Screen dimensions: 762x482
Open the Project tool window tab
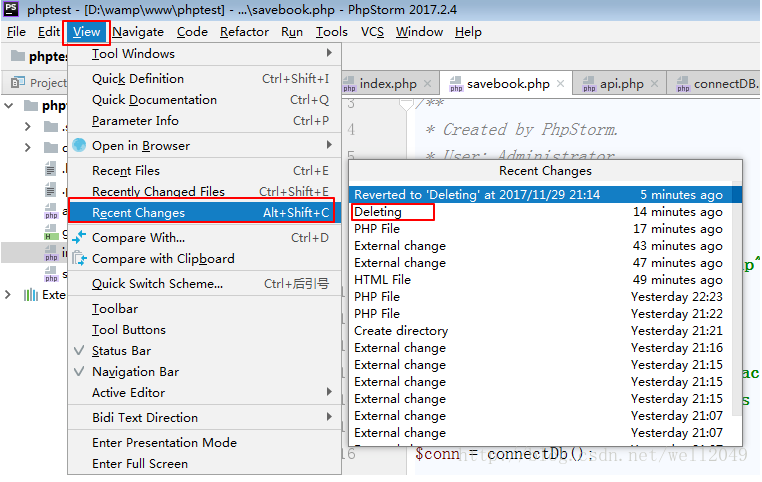(x=38, y=83)
